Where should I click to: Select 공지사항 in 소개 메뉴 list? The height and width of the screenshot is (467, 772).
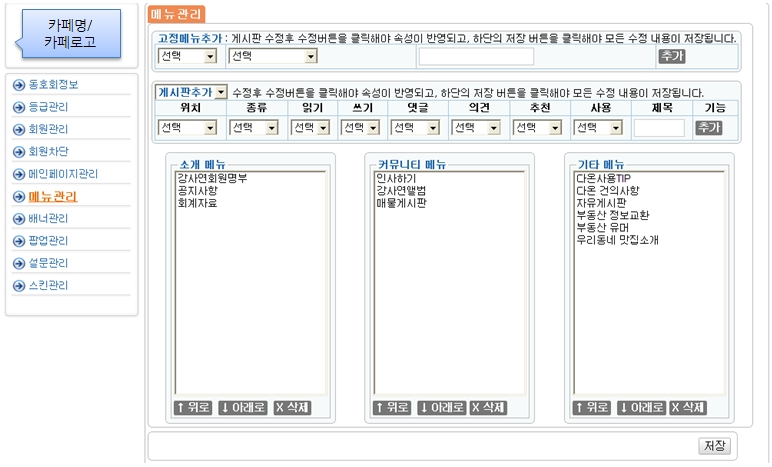pyautogui.click(x=197, y=190)
